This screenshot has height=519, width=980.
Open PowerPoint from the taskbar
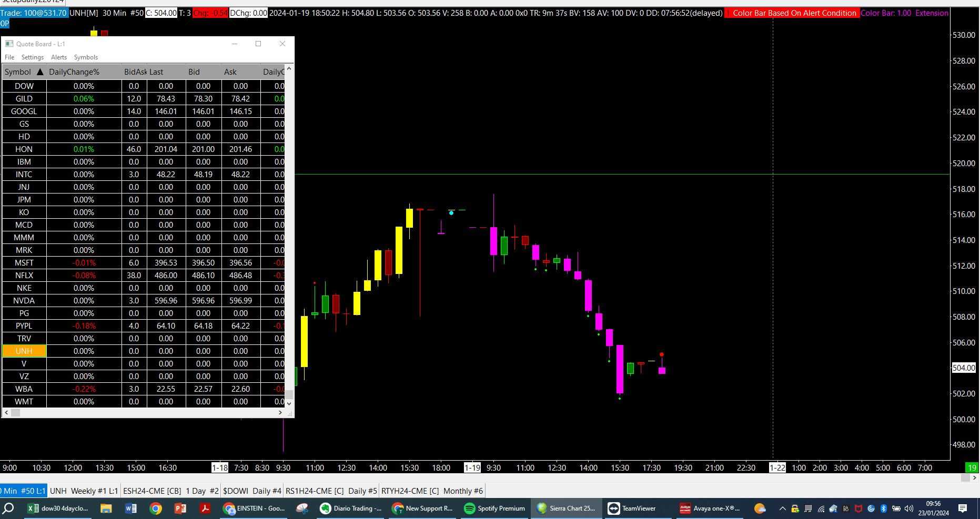(x=180, y=508)
